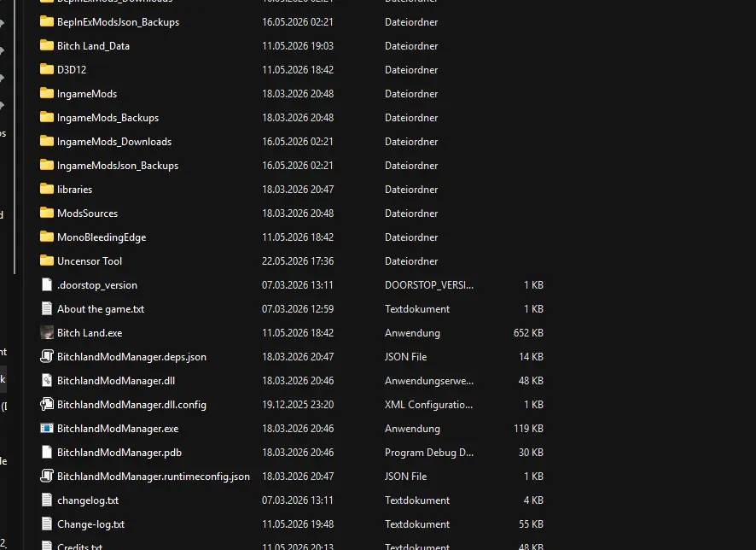Screen dimensions: 756x550
Task: Select the D3D12 folder icon
Action: tap(47, 69)
